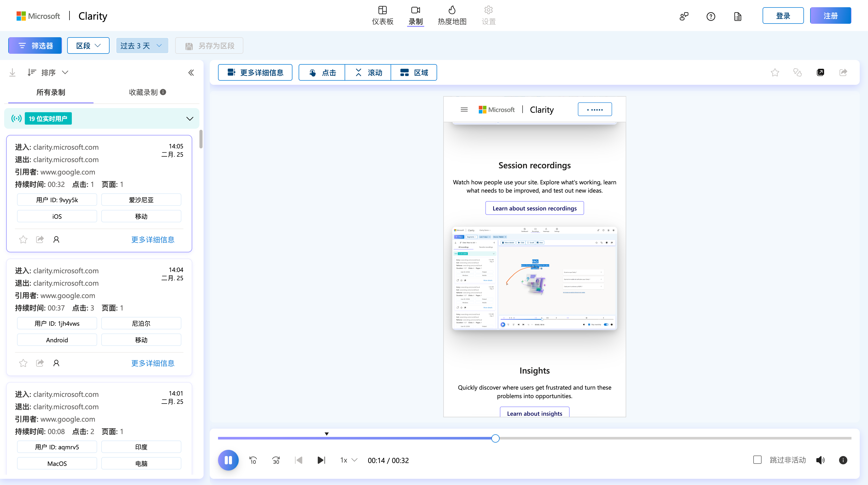Click the 另存为区段 save segment button
Screen dimensions: 868x485
tap(209, 46)
